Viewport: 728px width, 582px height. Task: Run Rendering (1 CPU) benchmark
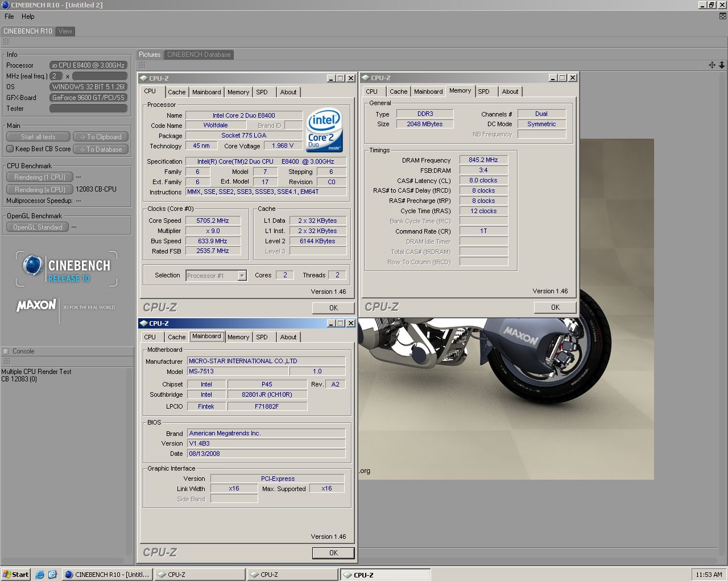(40, 177)
